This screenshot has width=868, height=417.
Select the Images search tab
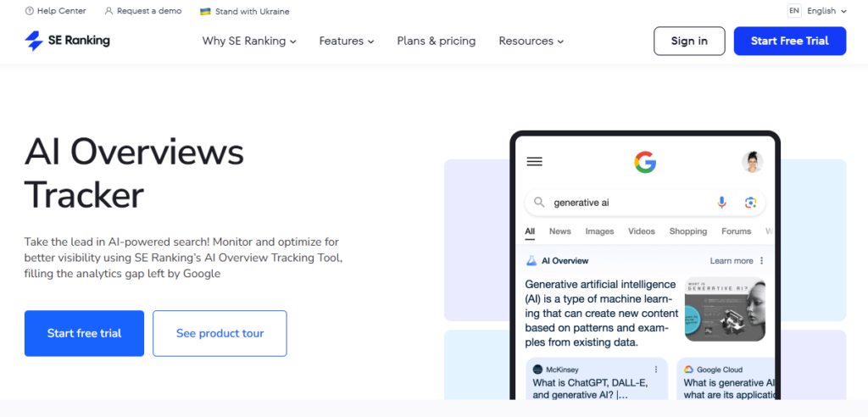(599, 231)
